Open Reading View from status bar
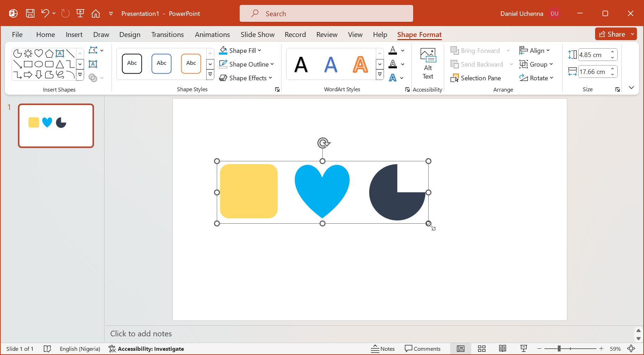Image resolution: width=644 pixels, height=355 pixels. (503, 349)
